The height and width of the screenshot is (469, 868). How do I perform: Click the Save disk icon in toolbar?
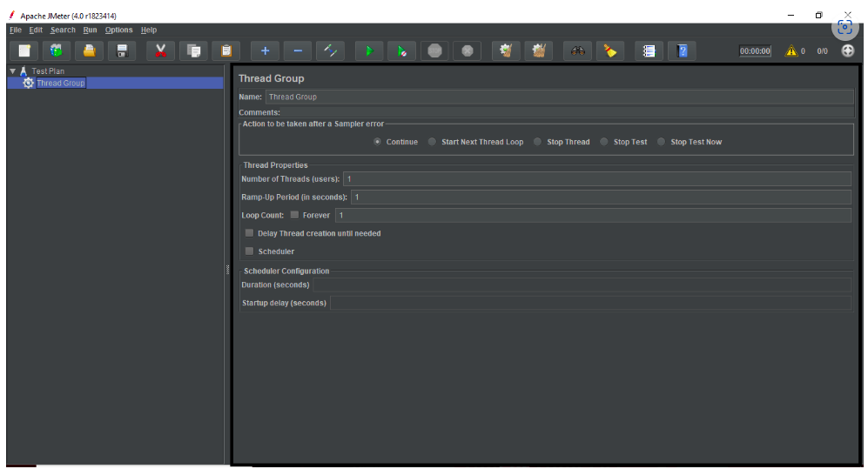tap(123, 51)
